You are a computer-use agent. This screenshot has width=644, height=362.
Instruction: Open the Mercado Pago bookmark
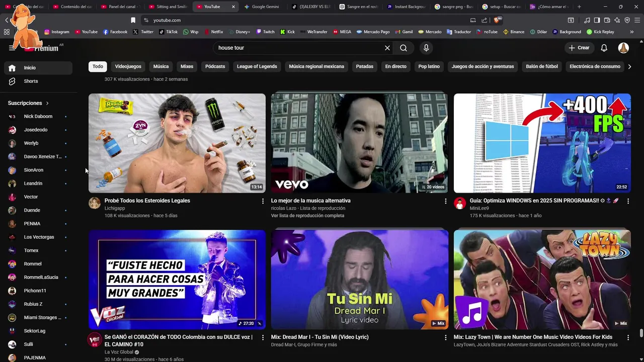pos(373,32)
